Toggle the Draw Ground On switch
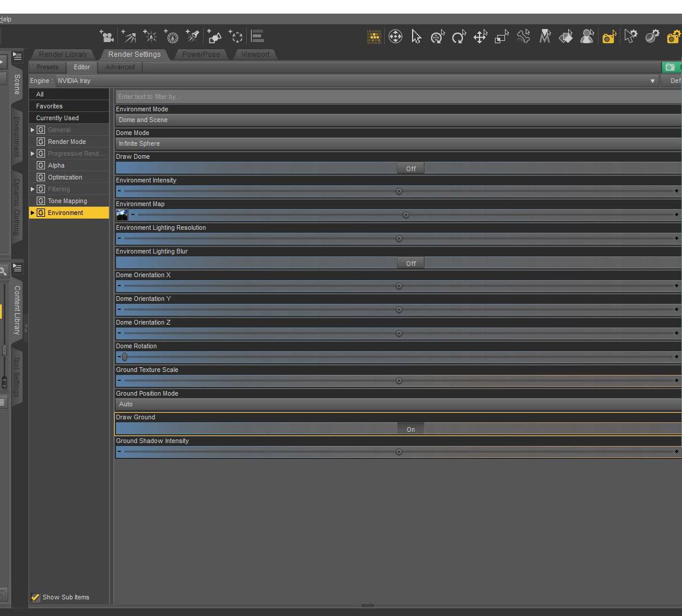 click(x=411, y=429)
